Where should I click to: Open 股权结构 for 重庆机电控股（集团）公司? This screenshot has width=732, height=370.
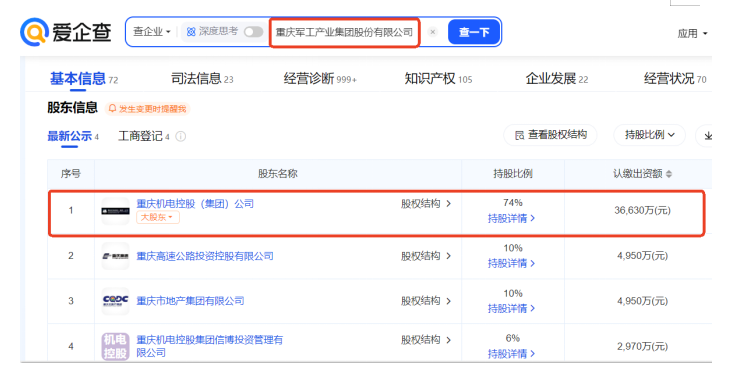pos(426,203)
